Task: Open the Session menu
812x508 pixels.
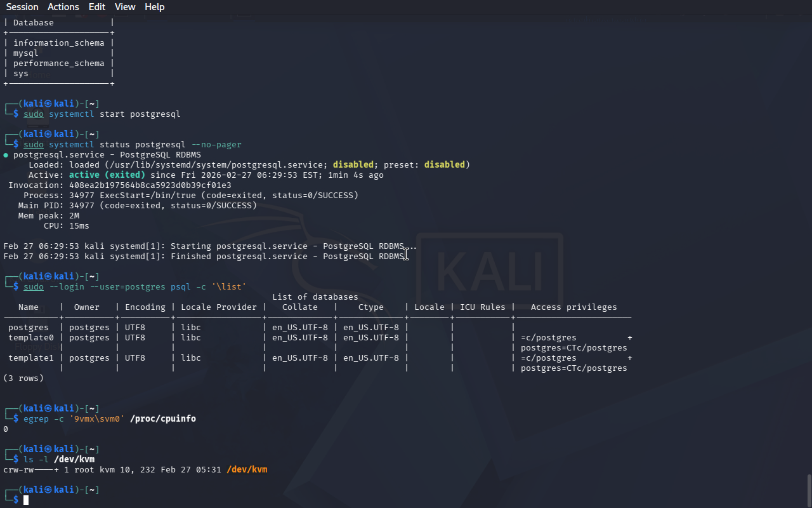Action: point(22,7)
